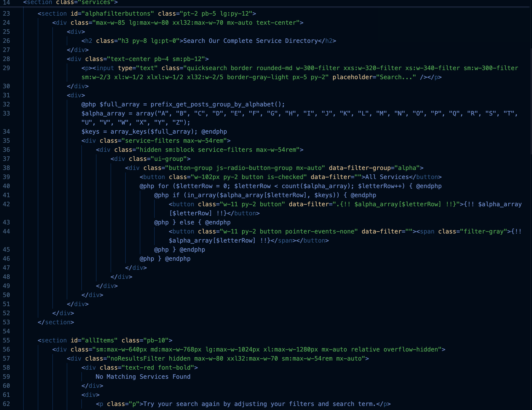Click array_keys on line 34
The height and width of the screenshot is (410, 532).
128,132
